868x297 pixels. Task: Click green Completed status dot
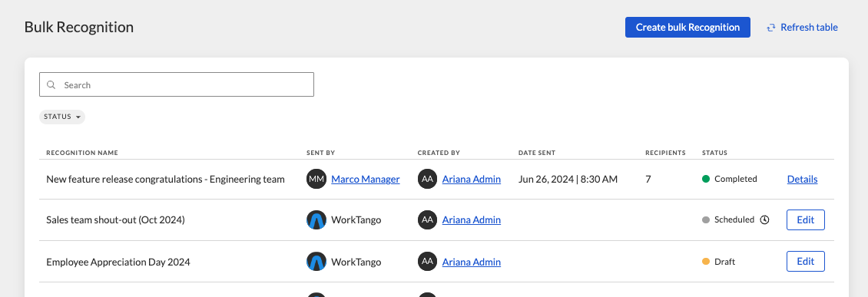(x=706, y=179)
